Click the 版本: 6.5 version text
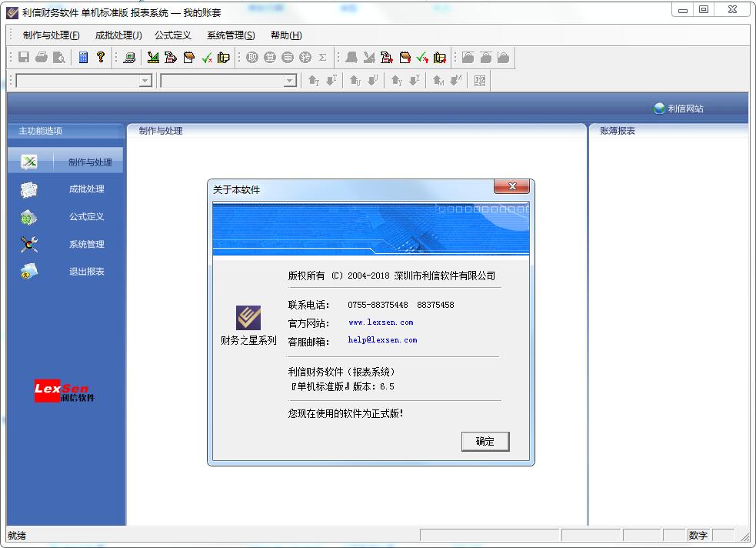Viewport: 756px width, 548px height. pyautogui.click(x=374, y=386)
